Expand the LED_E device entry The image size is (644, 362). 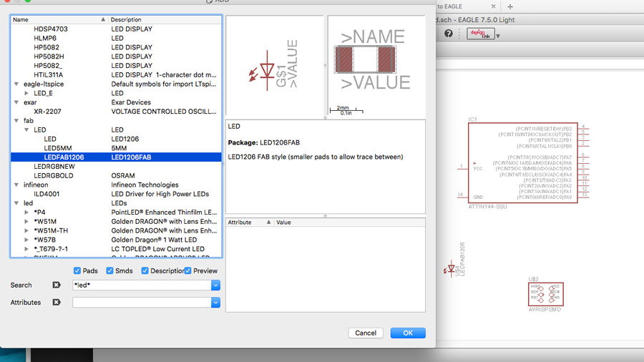[x=26, y=93]
